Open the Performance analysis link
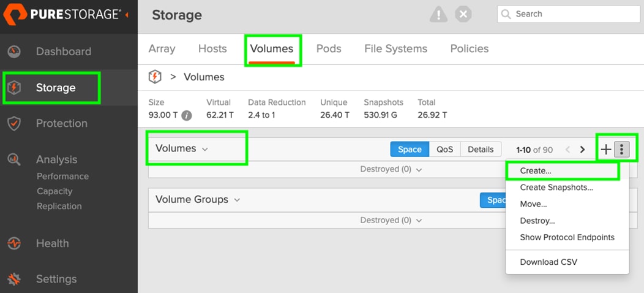Screen dimensions: 644x293 tap(62, 177)
